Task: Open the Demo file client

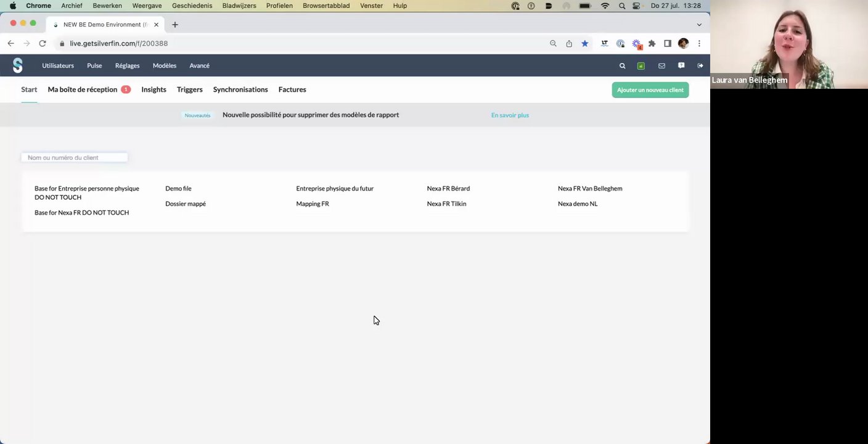Action: (x=178, y=189)
